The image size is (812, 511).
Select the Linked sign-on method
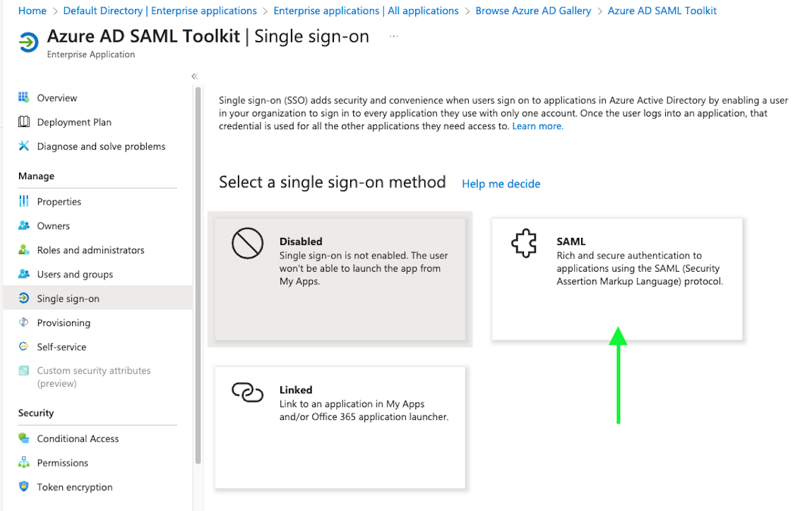[x=340, y=427]
